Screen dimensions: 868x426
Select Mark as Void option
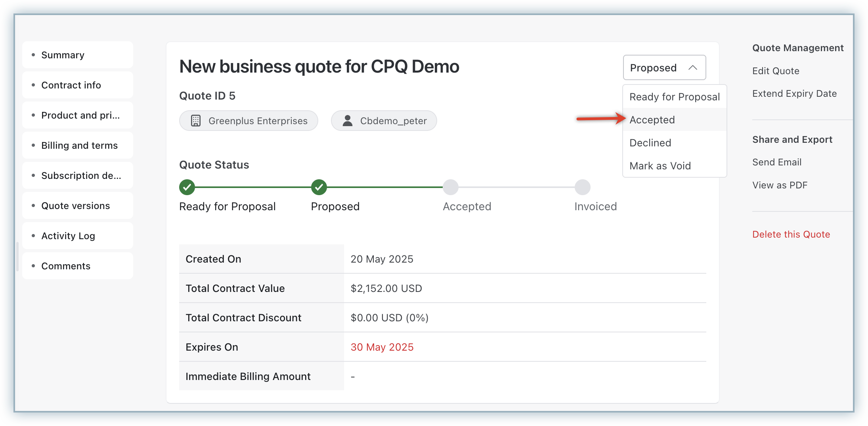pyautogui.click(x=660, y=166)
